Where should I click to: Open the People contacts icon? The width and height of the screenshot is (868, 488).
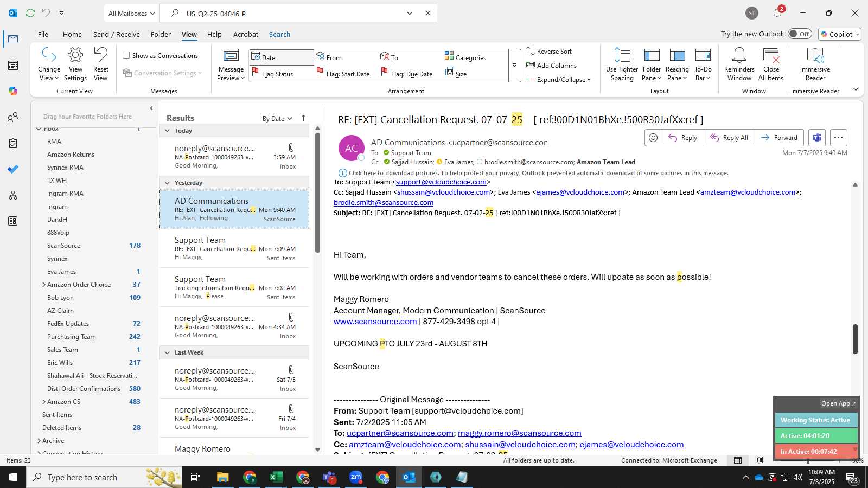tap(13, 117)
